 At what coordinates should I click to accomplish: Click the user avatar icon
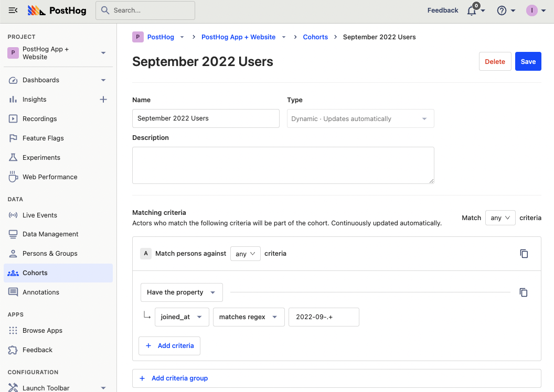(x=532, y=10)
